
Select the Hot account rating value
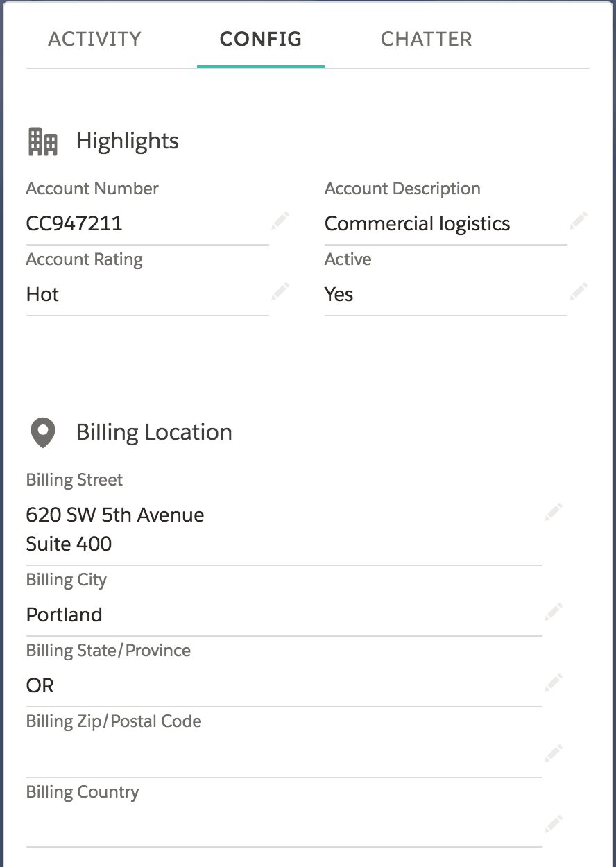(43, 295)
